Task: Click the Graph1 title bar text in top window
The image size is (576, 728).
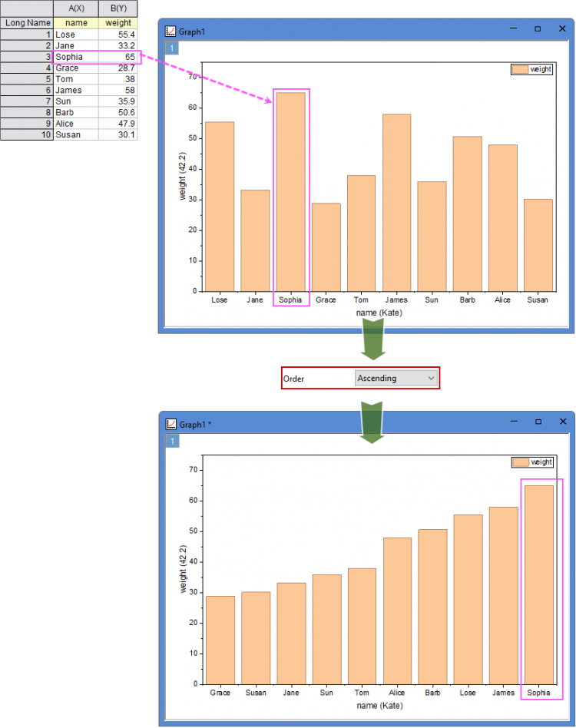Action: pyautogui.click(x=192, y=32)
